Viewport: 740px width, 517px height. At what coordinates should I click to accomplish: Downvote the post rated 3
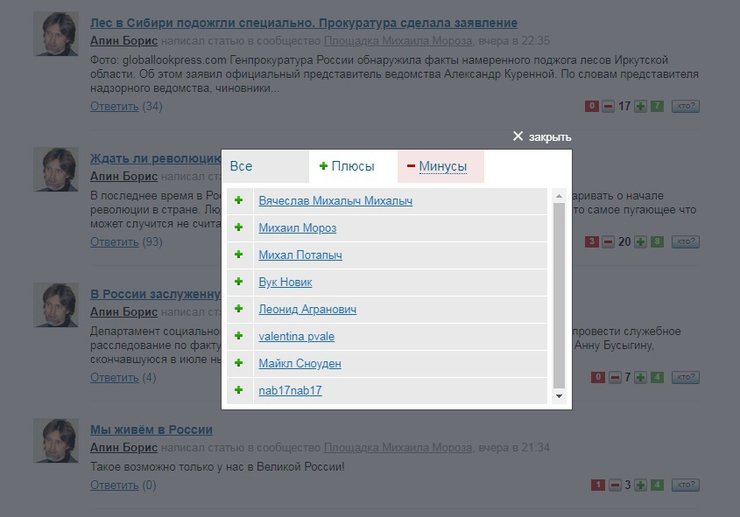click(614, 485)
